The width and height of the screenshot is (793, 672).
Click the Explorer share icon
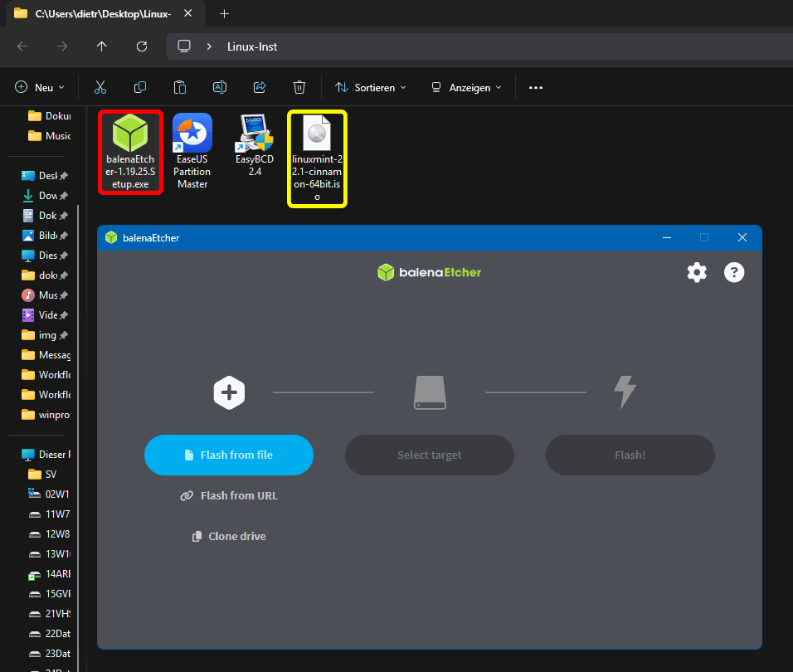[x=260, y=87]
